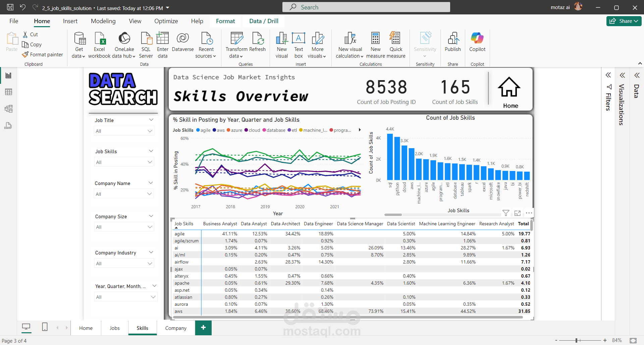
Task: Insert a New visual
Action: [x=282, y=39]
